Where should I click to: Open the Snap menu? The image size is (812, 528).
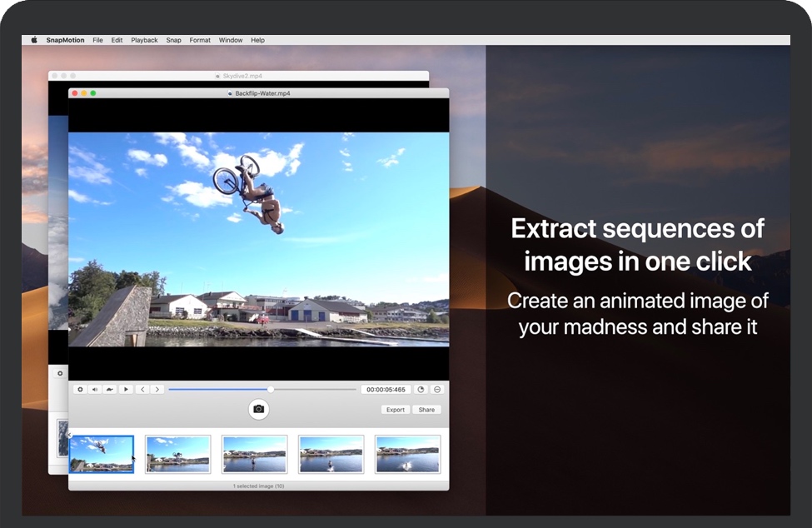[173, 40]
